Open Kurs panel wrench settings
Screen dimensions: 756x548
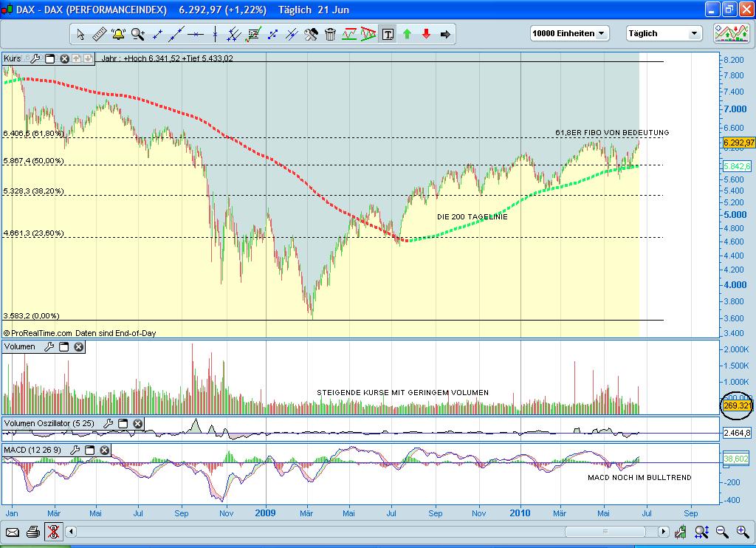35,59
